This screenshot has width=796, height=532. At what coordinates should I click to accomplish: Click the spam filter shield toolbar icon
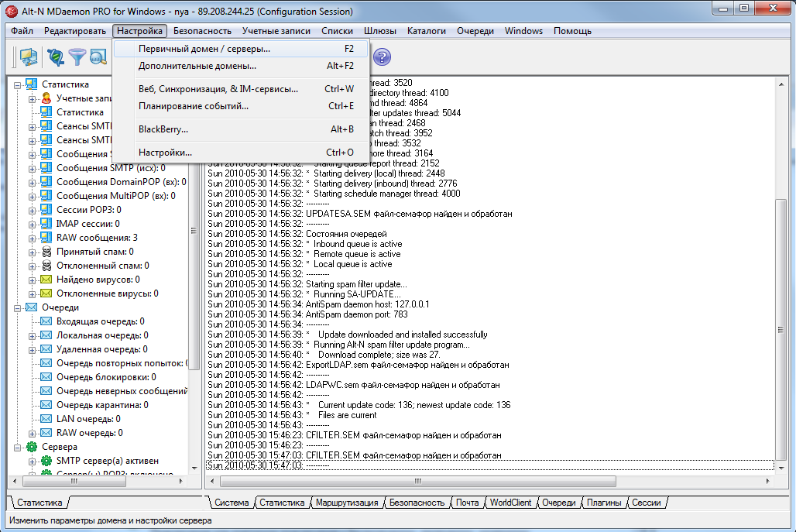[x=56, y=57]
